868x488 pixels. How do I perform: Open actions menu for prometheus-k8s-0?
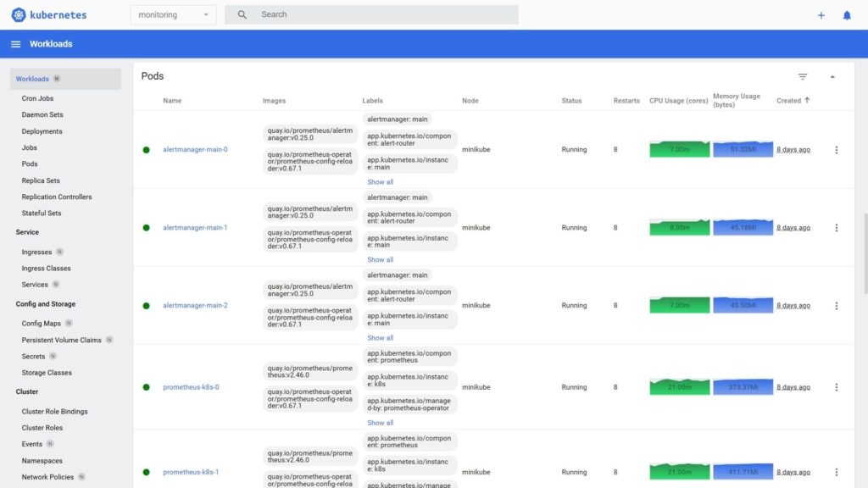pos(836,387)
